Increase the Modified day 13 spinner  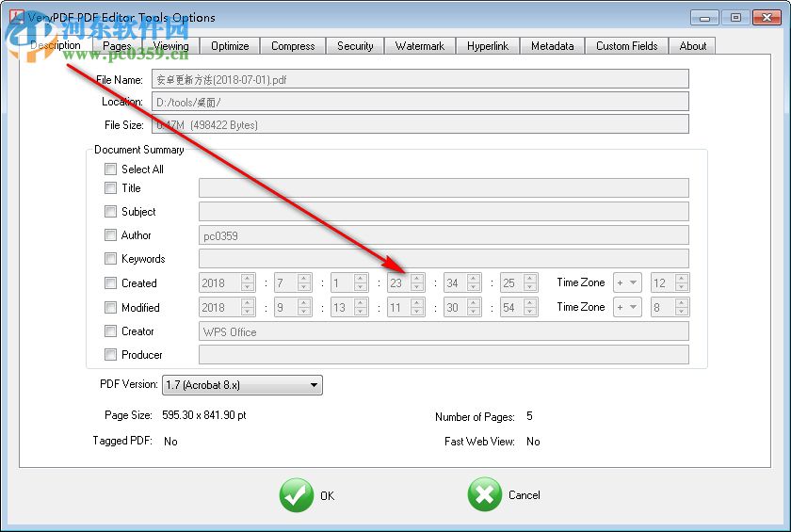[361, 302]
